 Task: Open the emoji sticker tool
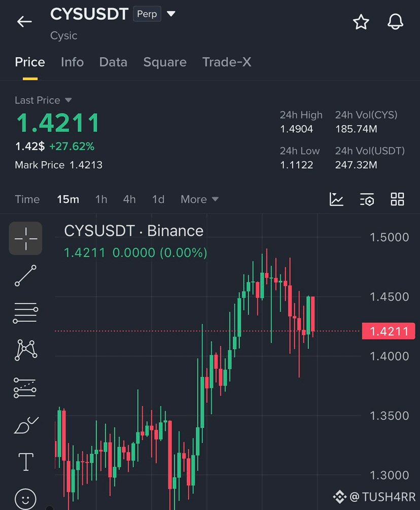(25, 499)
